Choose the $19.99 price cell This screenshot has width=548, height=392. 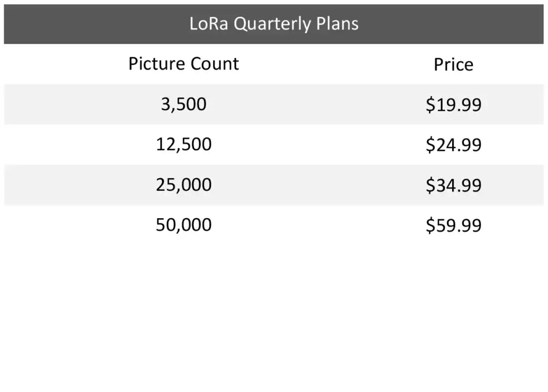[x=453, y=105]
